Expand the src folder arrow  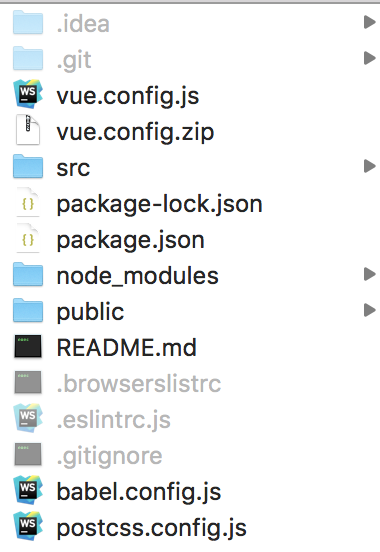click(x=369, y=166)
